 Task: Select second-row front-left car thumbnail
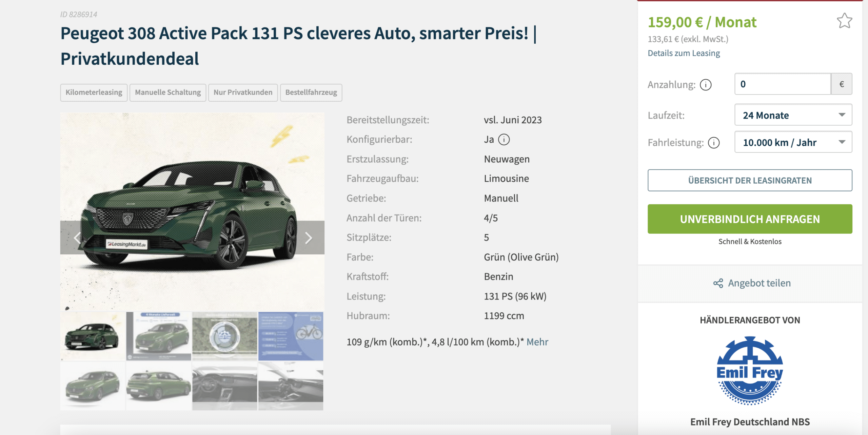point(93,386)
